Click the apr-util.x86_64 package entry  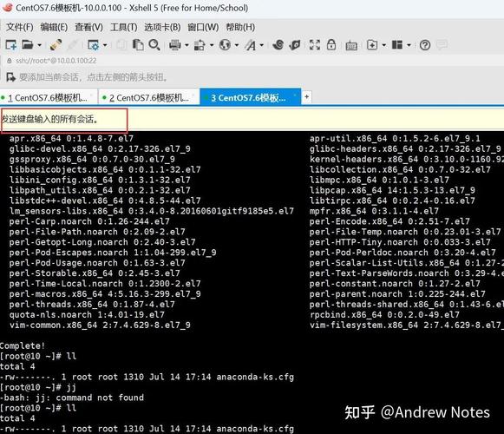[x=395, y=139]
